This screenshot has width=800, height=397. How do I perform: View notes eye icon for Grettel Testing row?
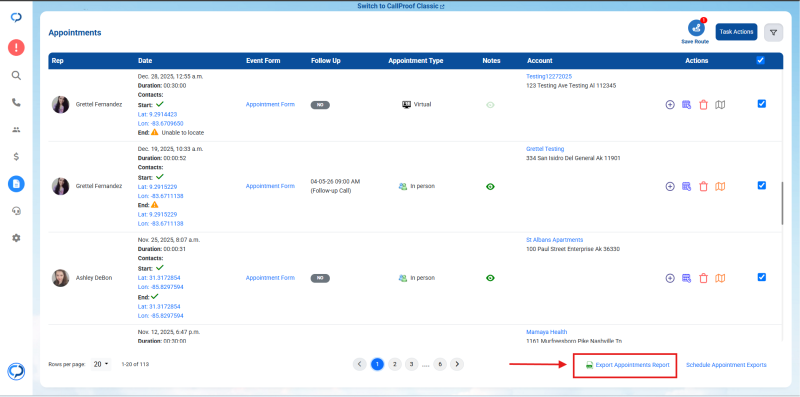(490, 187)
